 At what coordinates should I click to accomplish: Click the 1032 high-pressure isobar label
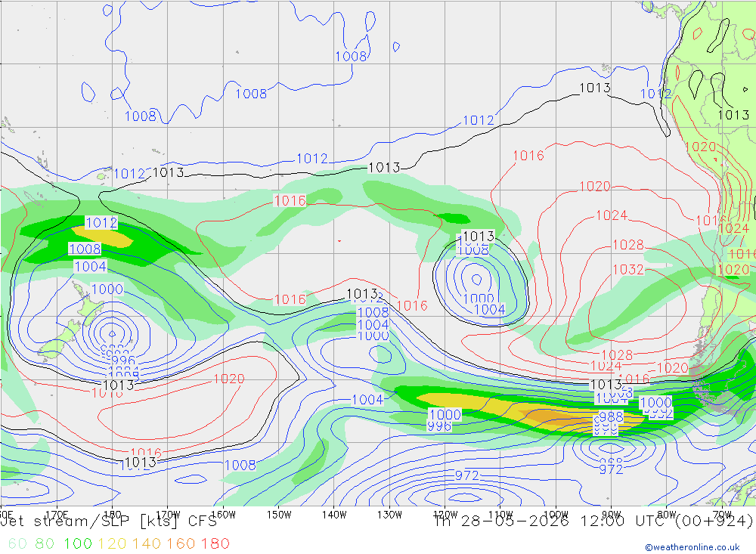coord(628,269)
